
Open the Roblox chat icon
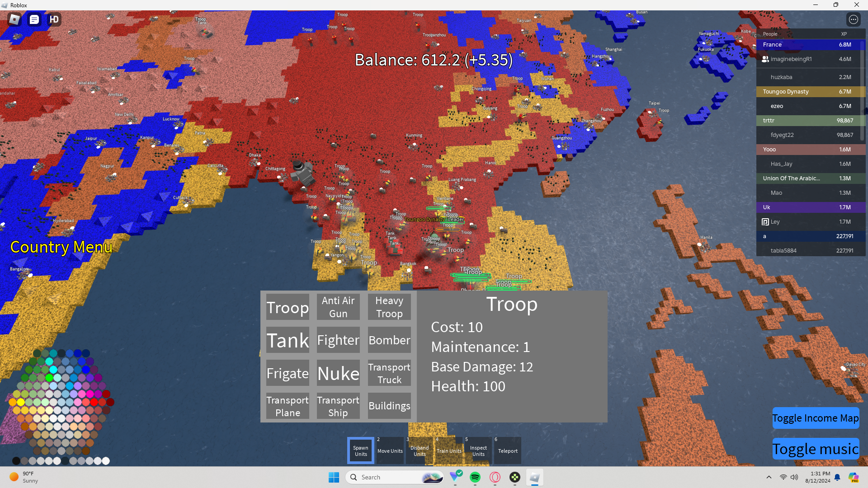(34, 19)
